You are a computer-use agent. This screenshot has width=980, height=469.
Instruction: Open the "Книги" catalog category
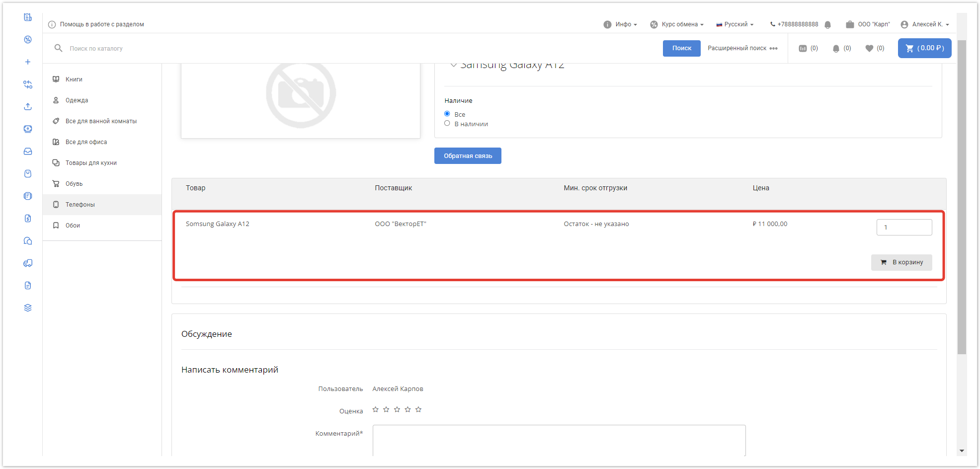pyautogui.click(x=74, y=79)
